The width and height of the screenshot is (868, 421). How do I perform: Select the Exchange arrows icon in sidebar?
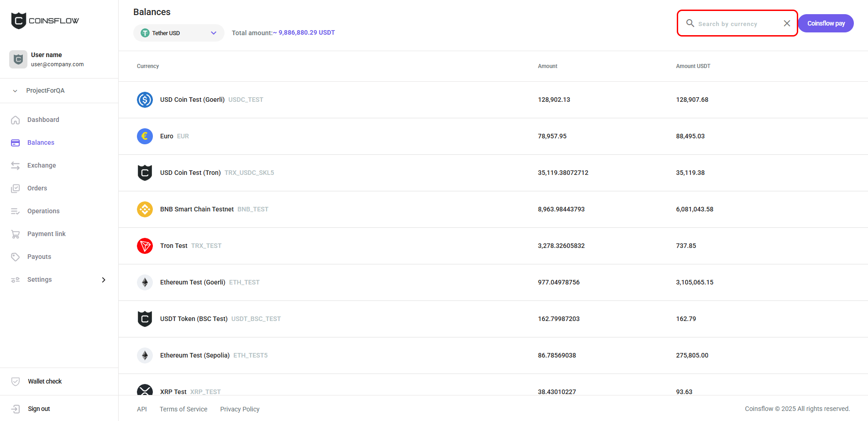(16, 165)
